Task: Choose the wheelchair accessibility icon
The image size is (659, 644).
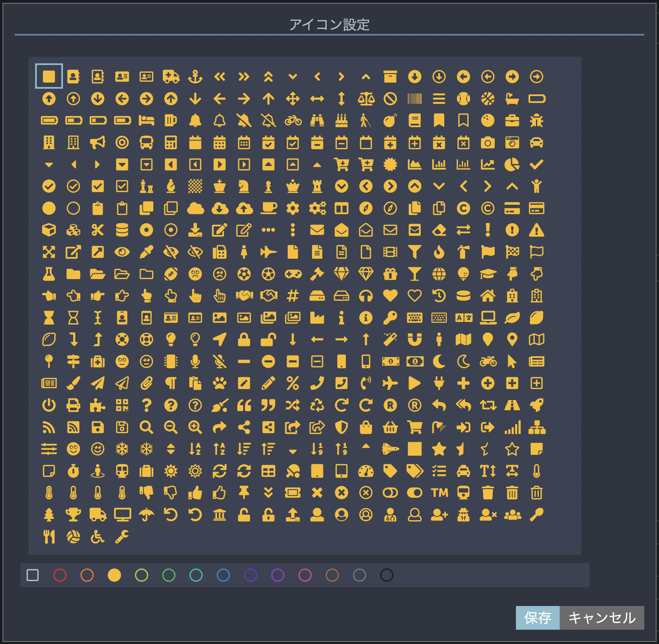Action: tap(98, 537)
